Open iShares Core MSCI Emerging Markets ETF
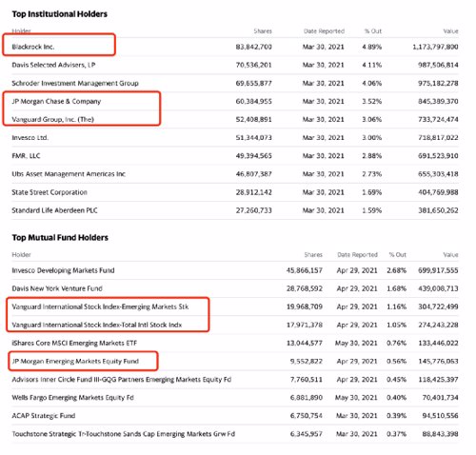This screenshot has width=476, height=455. tap(74, 343)
